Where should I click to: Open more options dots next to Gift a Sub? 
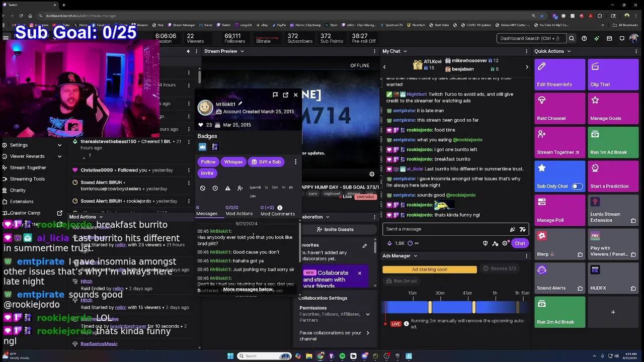[295, 162]
